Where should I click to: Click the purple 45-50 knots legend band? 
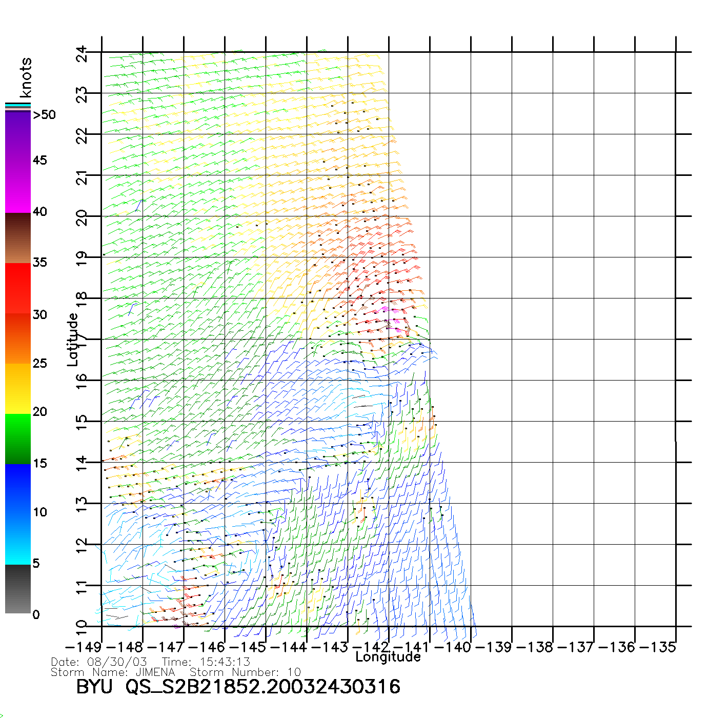point(18,137)
